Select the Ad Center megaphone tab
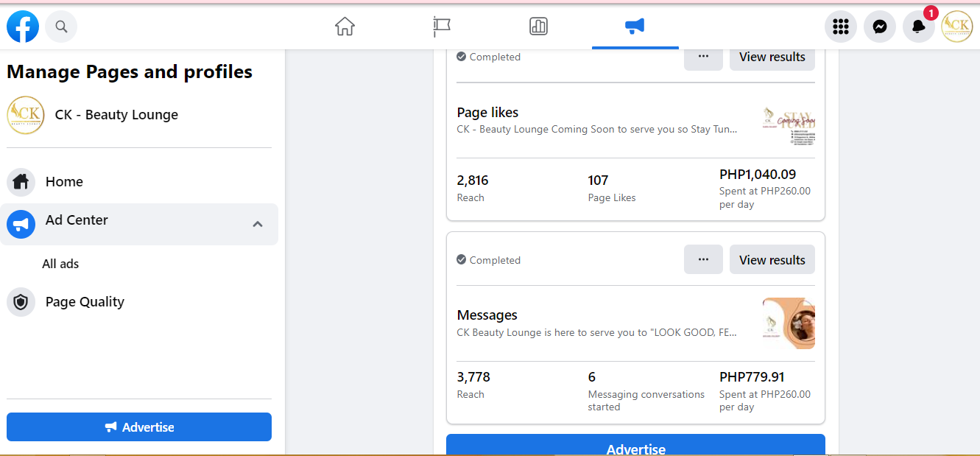The width and height of the screenshot is (980, 456). pyautogui.click(x=635, y=27)
